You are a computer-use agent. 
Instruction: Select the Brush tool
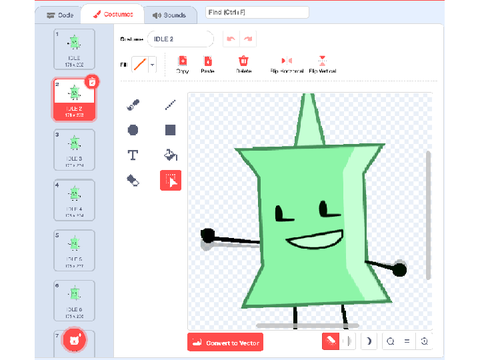coord(133,105)
